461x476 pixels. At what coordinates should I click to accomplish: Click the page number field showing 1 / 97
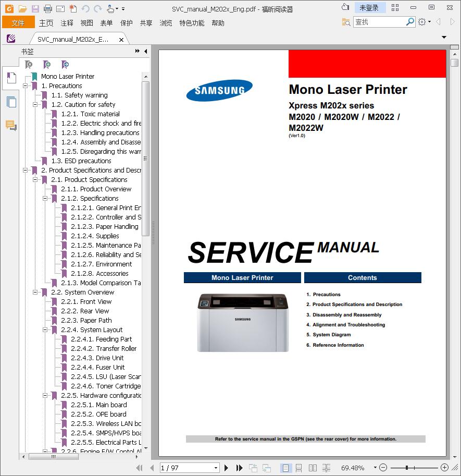tap(186, 468)
